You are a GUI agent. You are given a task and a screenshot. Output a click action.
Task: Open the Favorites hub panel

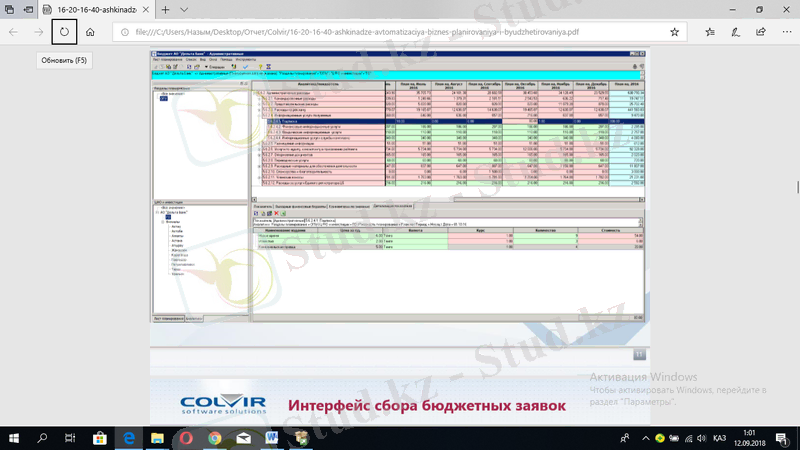coord(711,32)
